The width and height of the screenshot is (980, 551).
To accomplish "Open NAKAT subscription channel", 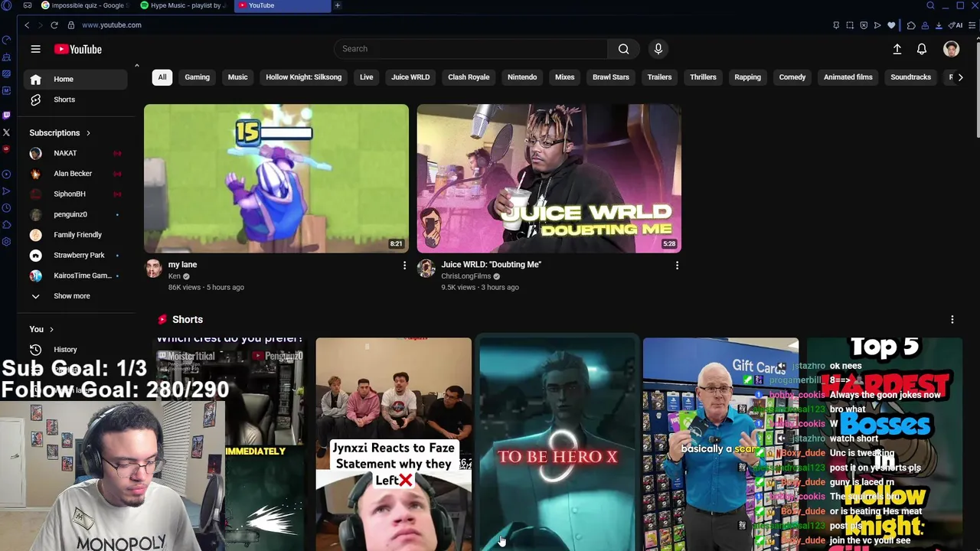I will 75,153.
